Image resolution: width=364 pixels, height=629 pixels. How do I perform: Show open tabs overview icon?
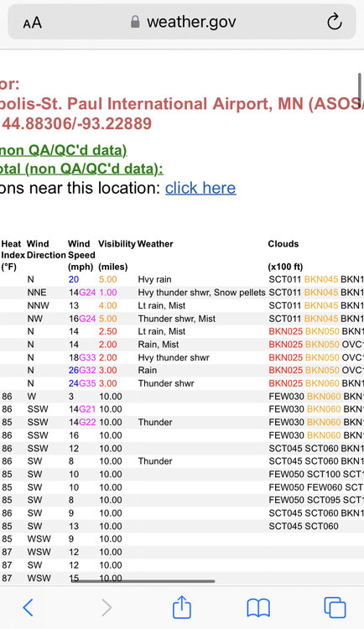[x=335, y=608]
